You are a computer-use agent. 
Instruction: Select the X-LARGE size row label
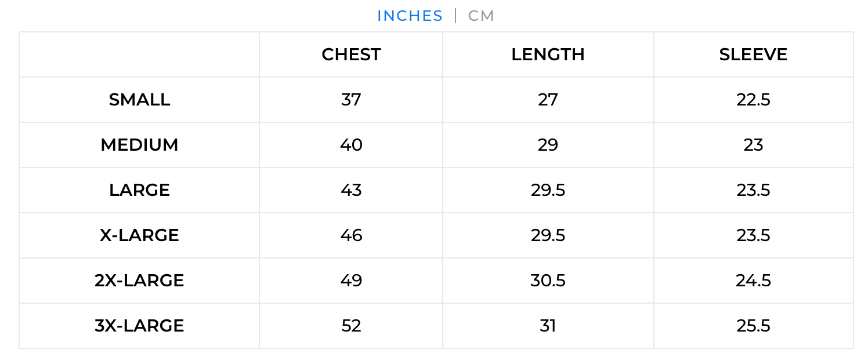coord(139,235)
